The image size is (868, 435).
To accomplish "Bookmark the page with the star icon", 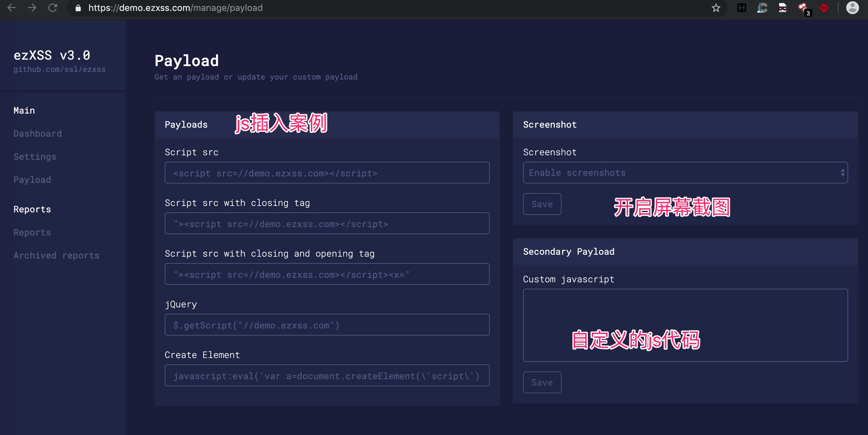I will click(716, 8).
